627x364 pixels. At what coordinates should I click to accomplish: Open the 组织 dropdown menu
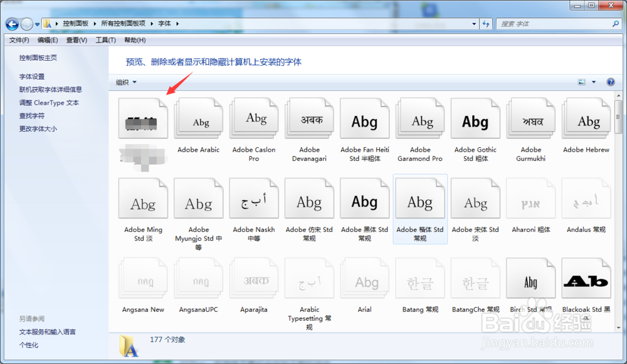(x=126, y=82)
